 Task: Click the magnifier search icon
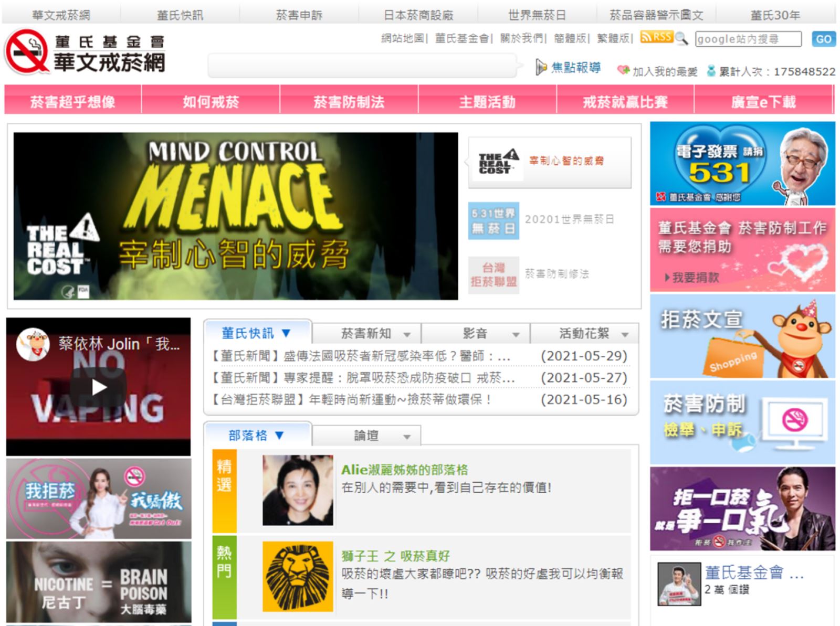[681, 38]
